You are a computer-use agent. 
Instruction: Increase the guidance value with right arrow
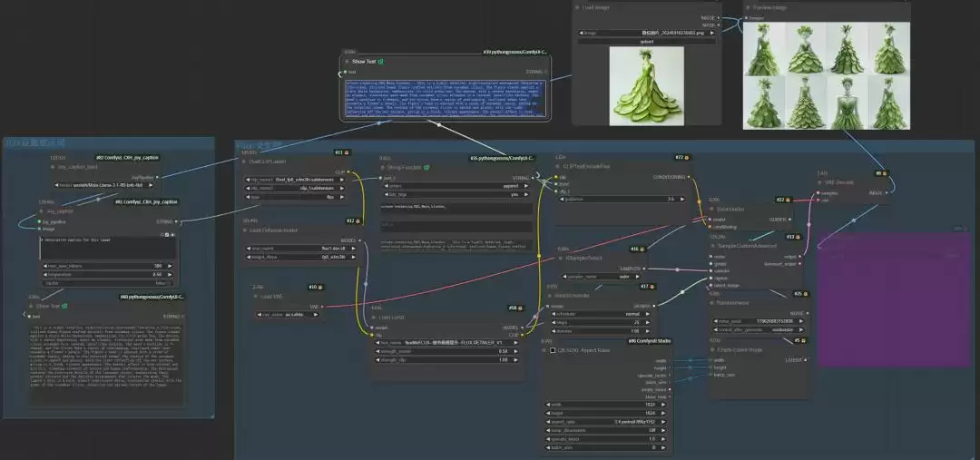[x=681, y=199]
